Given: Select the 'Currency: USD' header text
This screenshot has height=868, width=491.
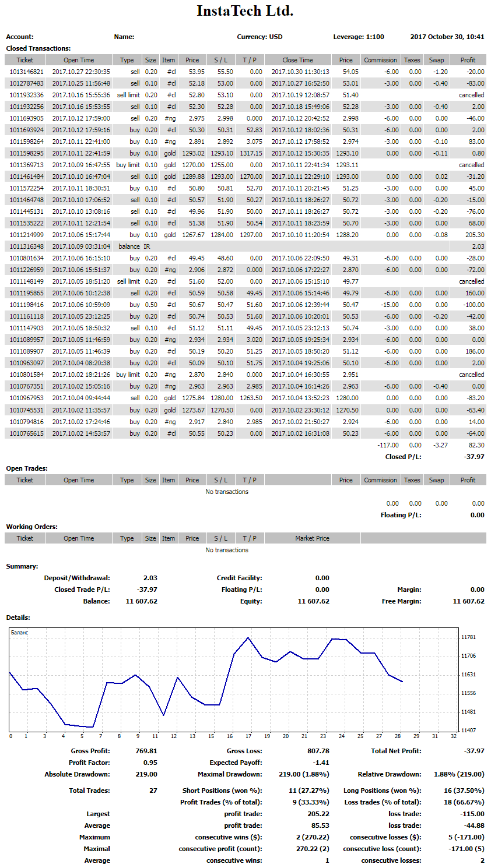Looking at the screenshot, I should click(259, 37).
